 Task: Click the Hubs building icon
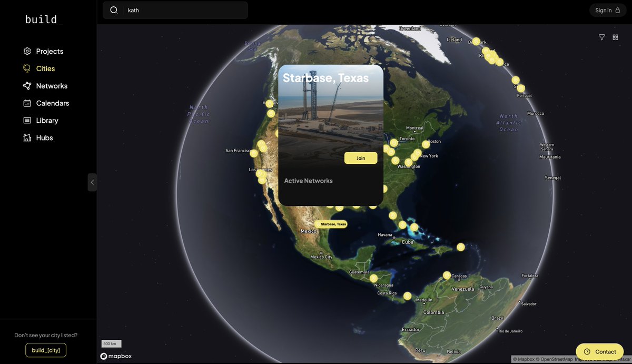pyautogui.click(x=27, y=138)
